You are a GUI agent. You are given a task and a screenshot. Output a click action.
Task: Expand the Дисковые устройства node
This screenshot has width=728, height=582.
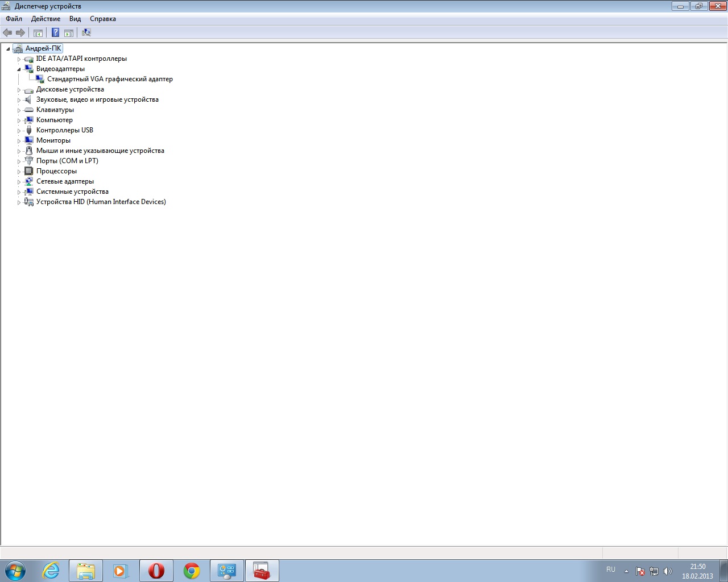click(19, 90)
